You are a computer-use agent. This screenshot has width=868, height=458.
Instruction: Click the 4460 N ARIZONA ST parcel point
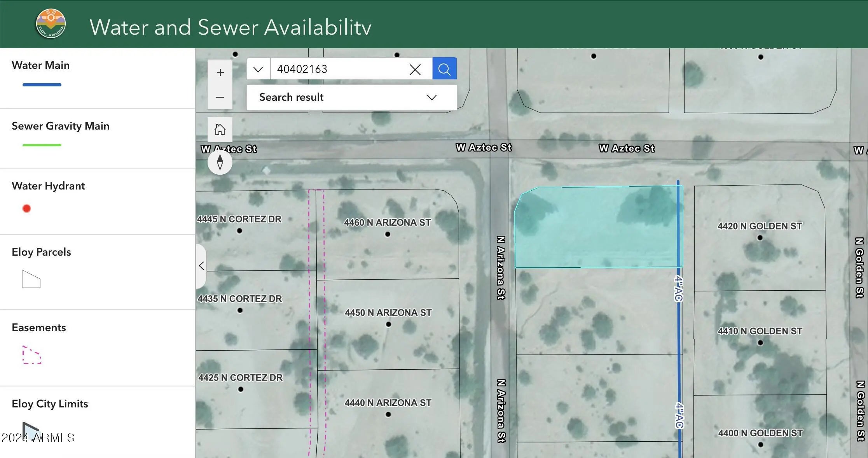tap(388, 234)
